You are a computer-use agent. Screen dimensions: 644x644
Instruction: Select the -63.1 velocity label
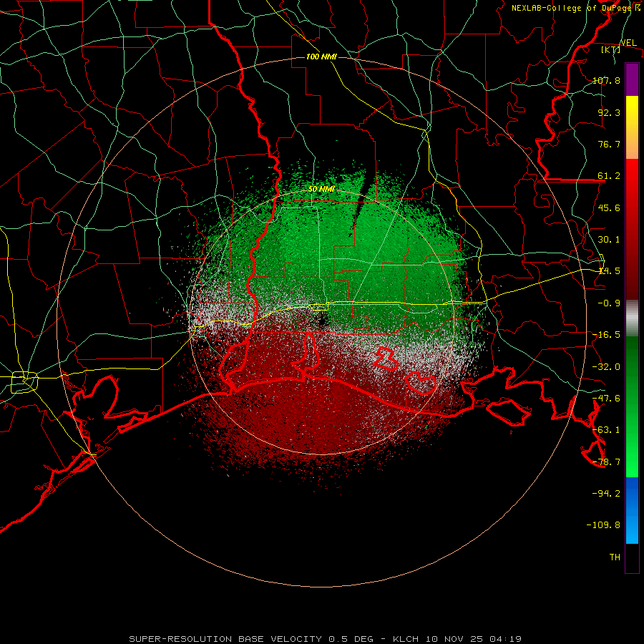(x=606, y=430)
